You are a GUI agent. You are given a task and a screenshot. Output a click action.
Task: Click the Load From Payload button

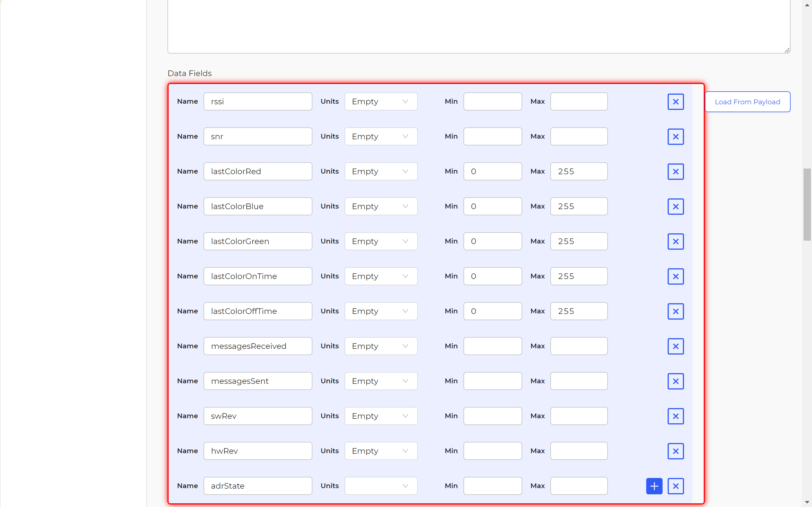747,102
